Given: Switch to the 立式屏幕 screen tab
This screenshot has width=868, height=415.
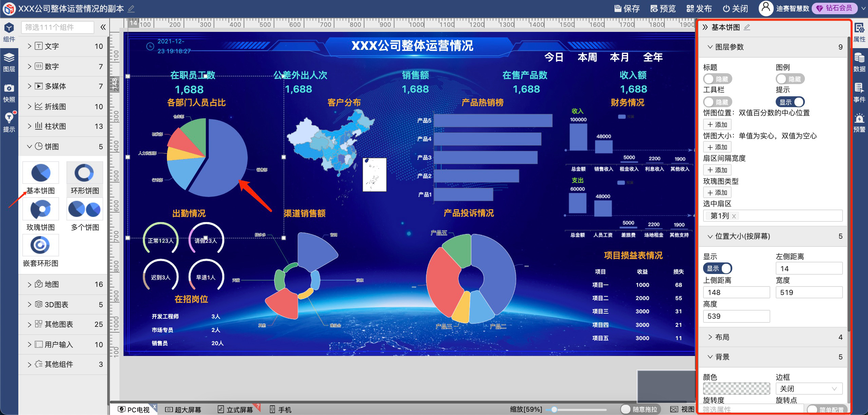Looking at the screenshot, I should [235, 410].
